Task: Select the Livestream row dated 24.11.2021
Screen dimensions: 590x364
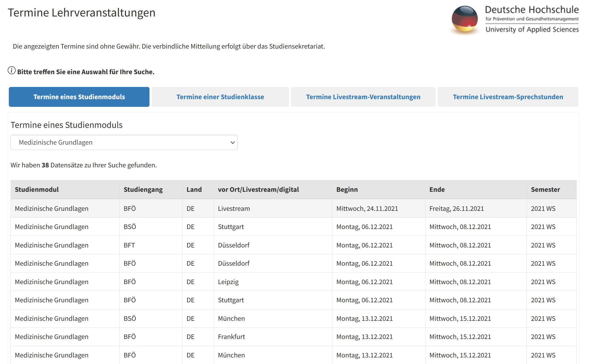Action: click(x=234, y=209)
